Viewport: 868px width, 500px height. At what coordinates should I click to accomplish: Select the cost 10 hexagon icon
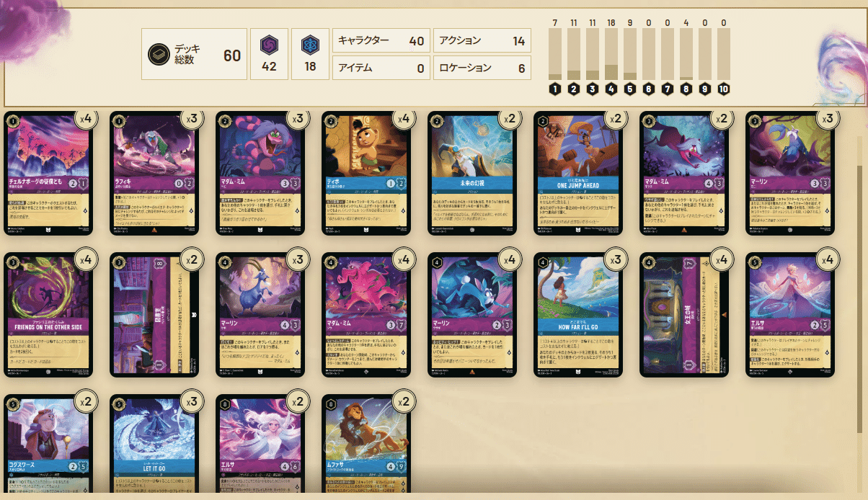[724, 89]
